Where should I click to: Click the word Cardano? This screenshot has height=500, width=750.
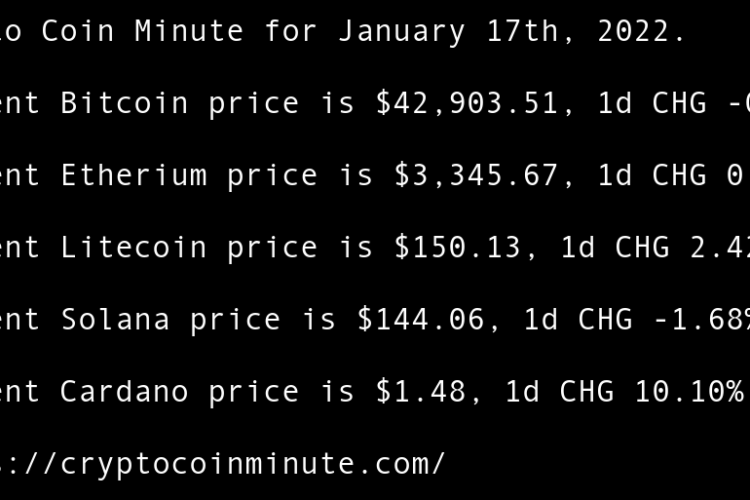click(x=124, y=391)
